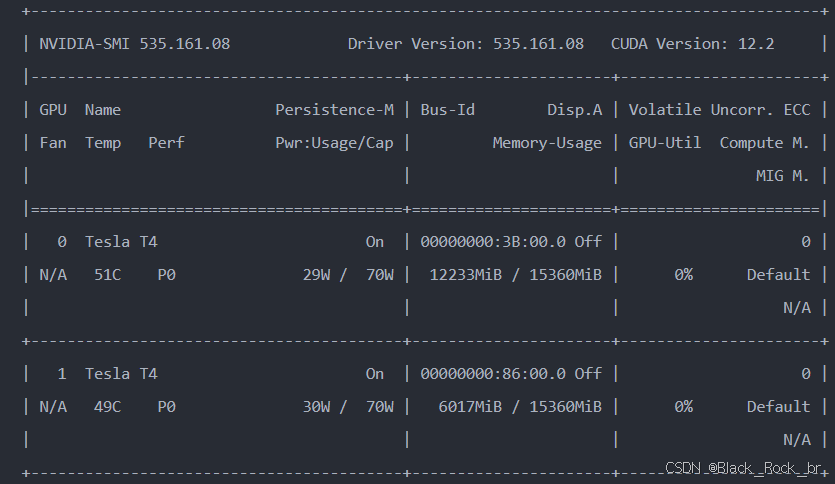Image resolution: width=835 pixels, height=484 pixels.
Task: Click the Compute M. header text
Action: tap(765, 143)
